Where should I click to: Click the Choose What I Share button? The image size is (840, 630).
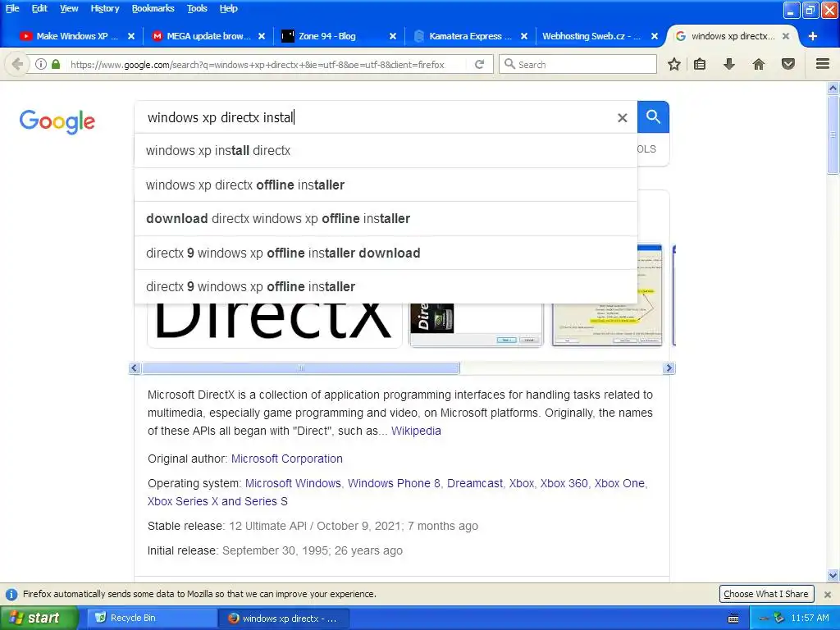click(766, 594)
